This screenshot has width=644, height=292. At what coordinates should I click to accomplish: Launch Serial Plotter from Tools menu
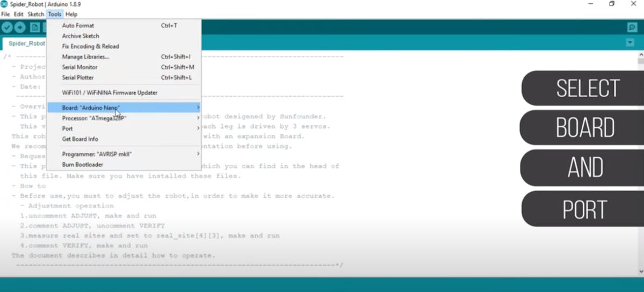(124, 78)
